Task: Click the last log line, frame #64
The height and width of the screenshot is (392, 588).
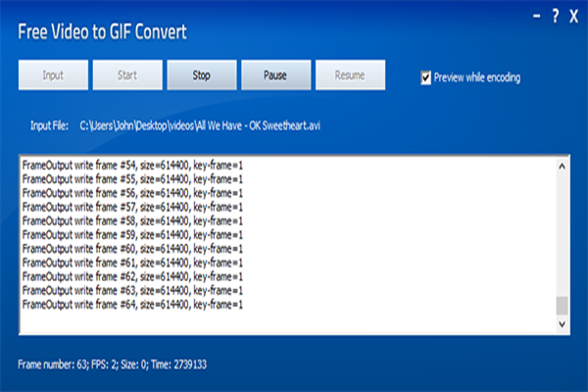Action: click(x=132, y=305)
